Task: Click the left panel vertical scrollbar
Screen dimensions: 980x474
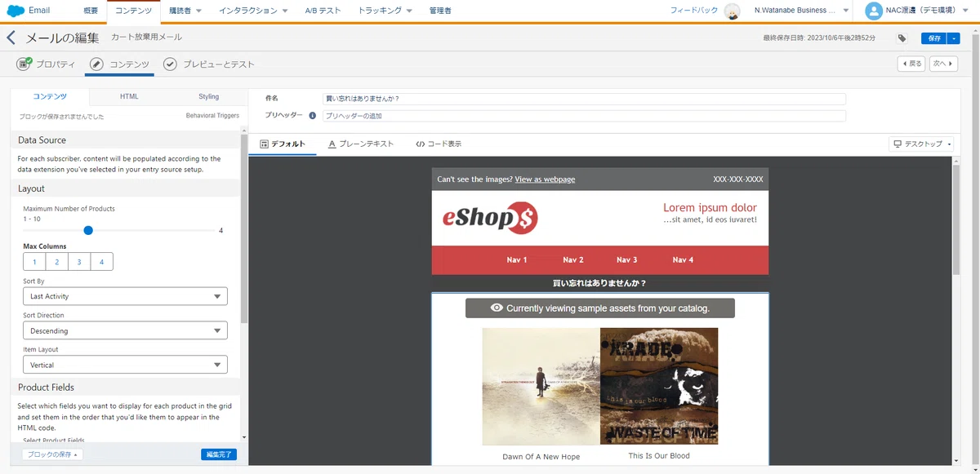Action: point(243,228)
